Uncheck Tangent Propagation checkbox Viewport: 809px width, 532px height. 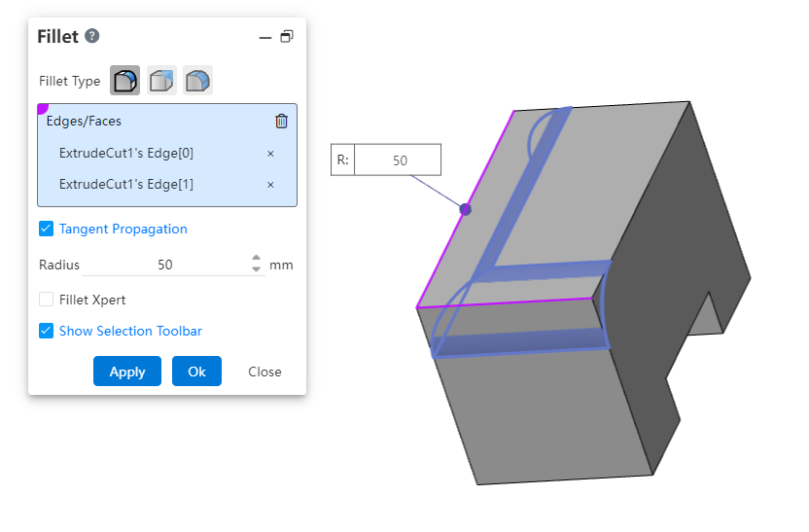(x=46, y=229)
